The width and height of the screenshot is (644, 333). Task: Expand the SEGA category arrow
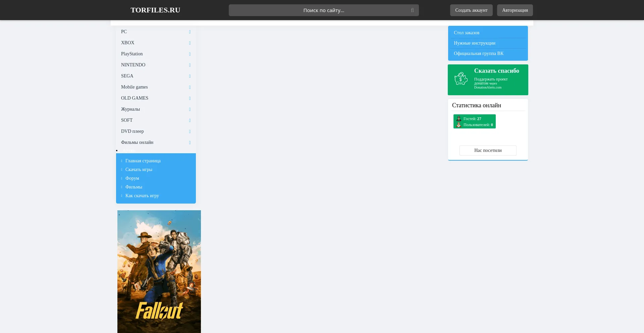click(190, 76)
